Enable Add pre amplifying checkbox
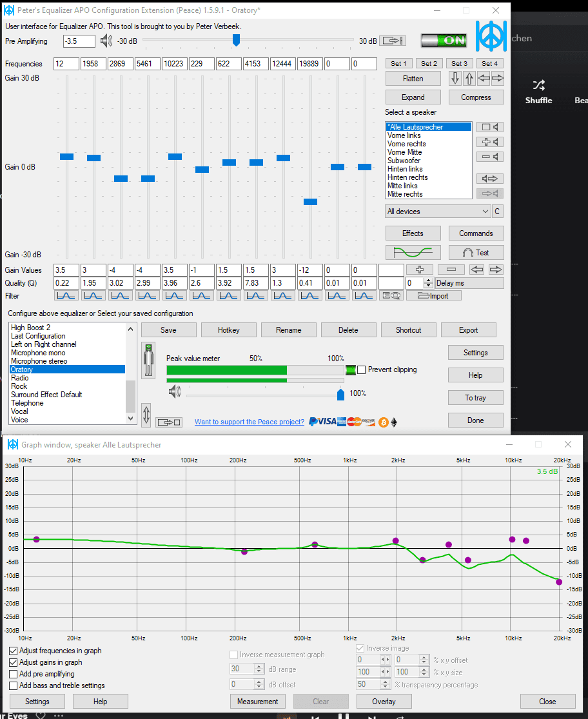 tap(14, 674)
